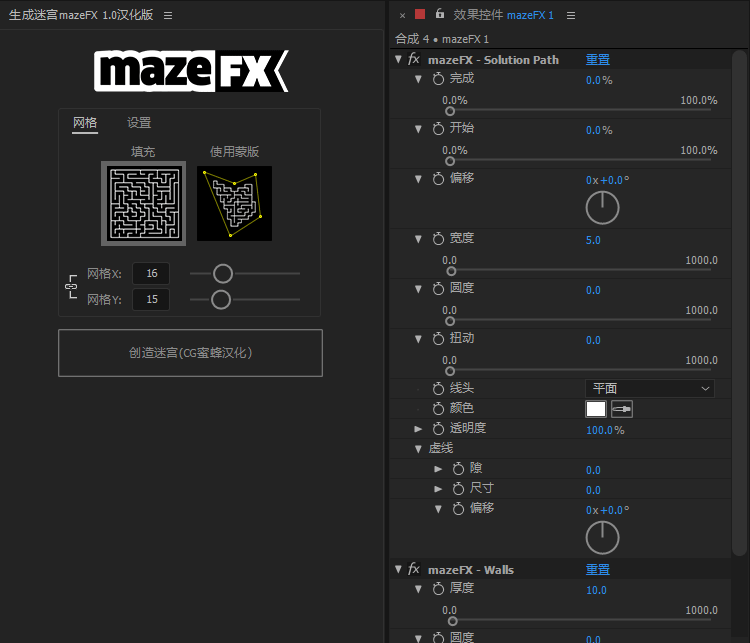Reset mazeFX - Solution Path with 重置
The width and height of the screenshot is (750, 643).
pyautogui.click(x=598, y=59)
